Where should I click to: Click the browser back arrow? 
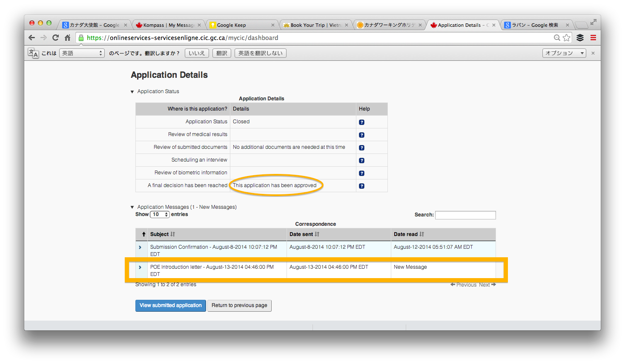(32, 38)
